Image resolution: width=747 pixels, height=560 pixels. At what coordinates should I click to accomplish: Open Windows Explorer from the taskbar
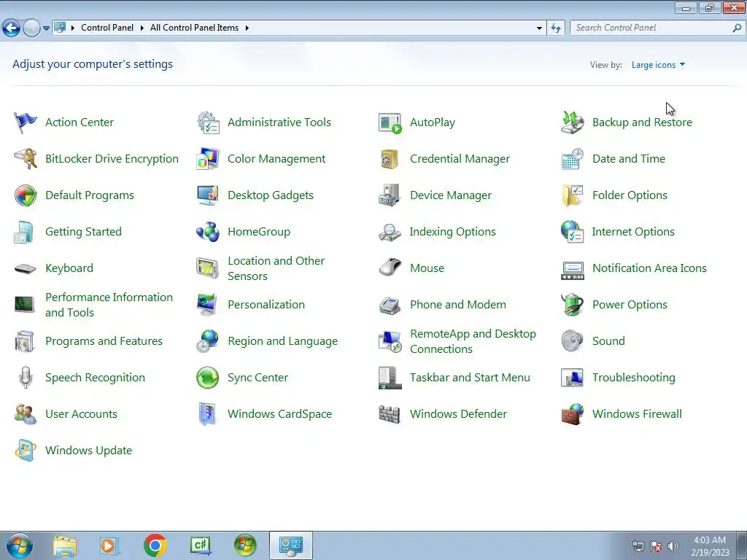(65, 545)
